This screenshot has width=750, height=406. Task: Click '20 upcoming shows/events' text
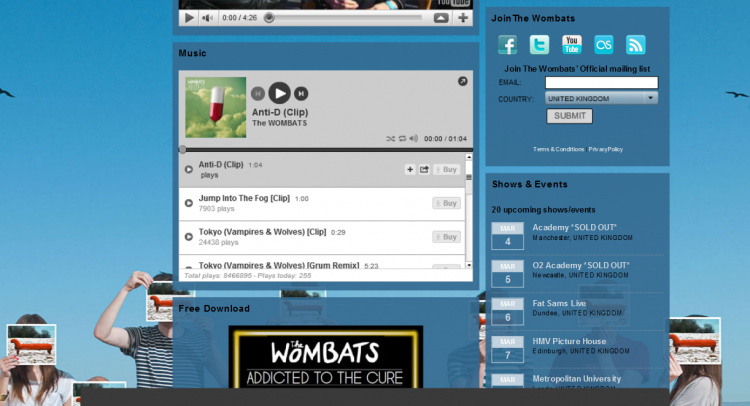click(543, 210)
